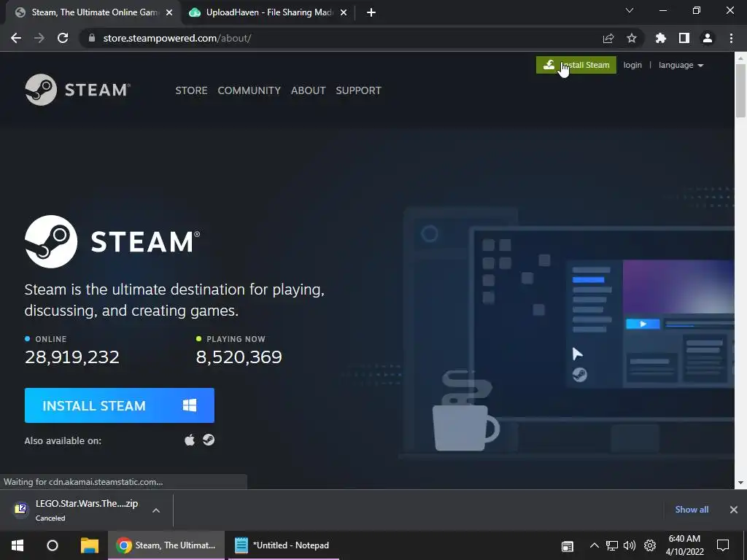Close the downloads bar
This screenshot has width=747, height=560.
tap(734, 510)
